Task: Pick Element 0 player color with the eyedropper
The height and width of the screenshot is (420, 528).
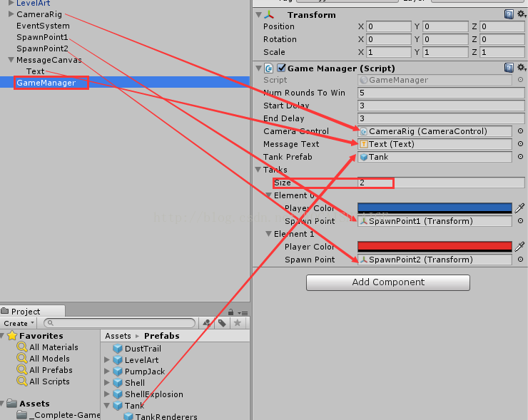Action: pyautogui.click(x=519, y=208)
